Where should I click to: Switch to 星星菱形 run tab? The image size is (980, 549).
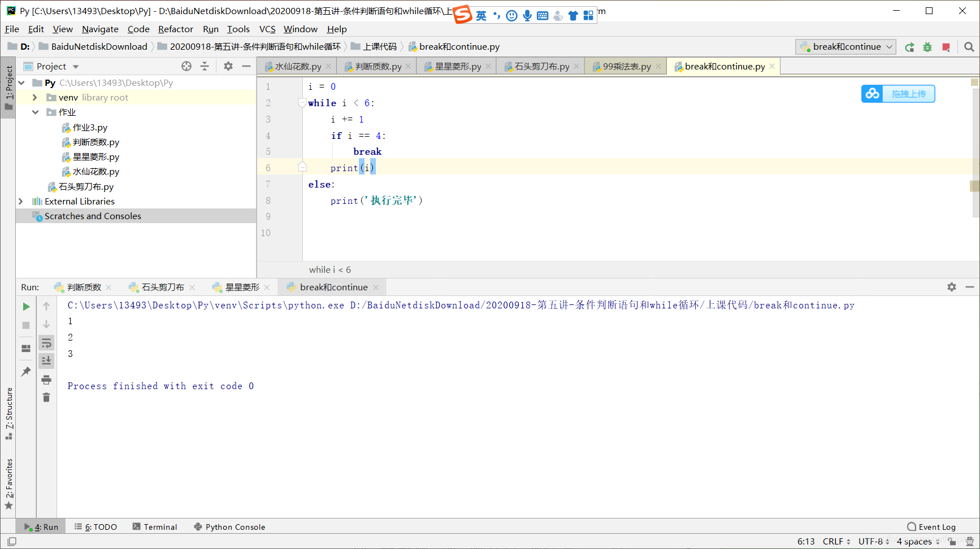pos(242,287)
